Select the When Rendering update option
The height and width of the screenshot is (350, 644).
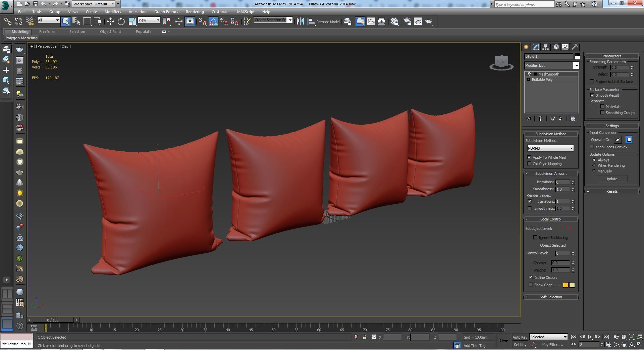[594, 165]
